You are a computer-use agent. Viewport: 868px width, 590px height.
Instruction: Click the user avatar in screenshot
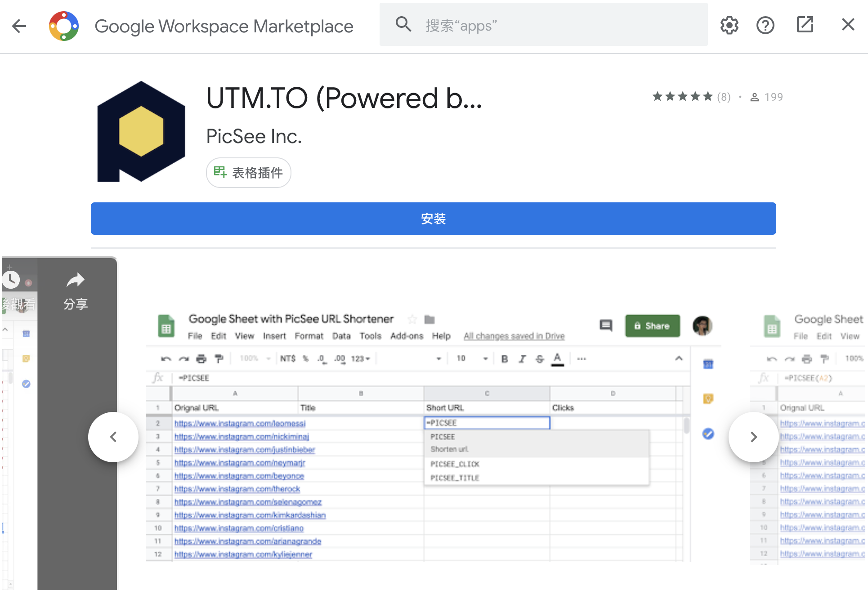point(702,326)
